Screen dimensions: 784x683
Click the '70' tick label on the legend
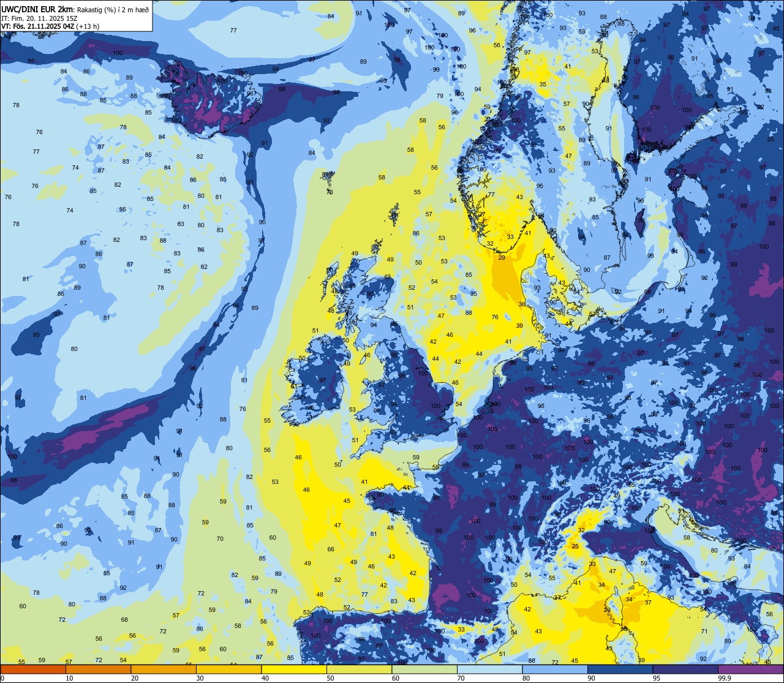(x=461, y=678)
